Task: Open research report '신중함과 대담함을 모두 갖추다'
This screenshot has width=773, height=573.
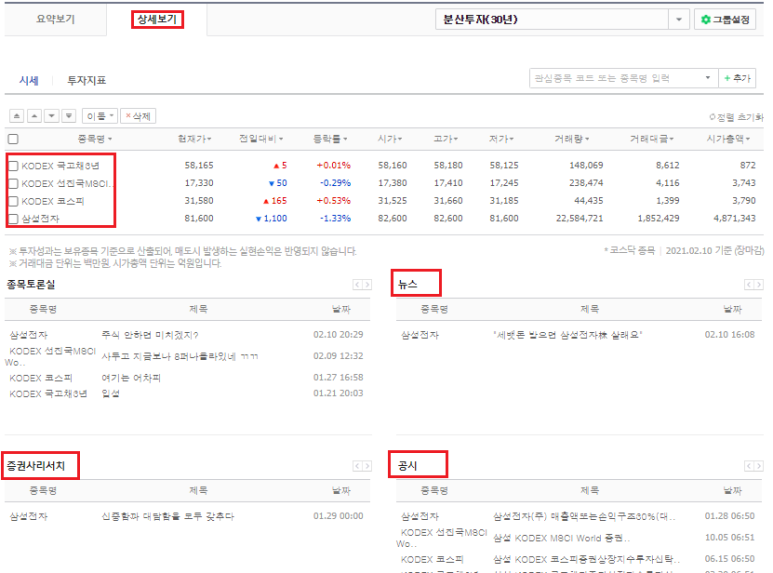Action: pos(168,516)
